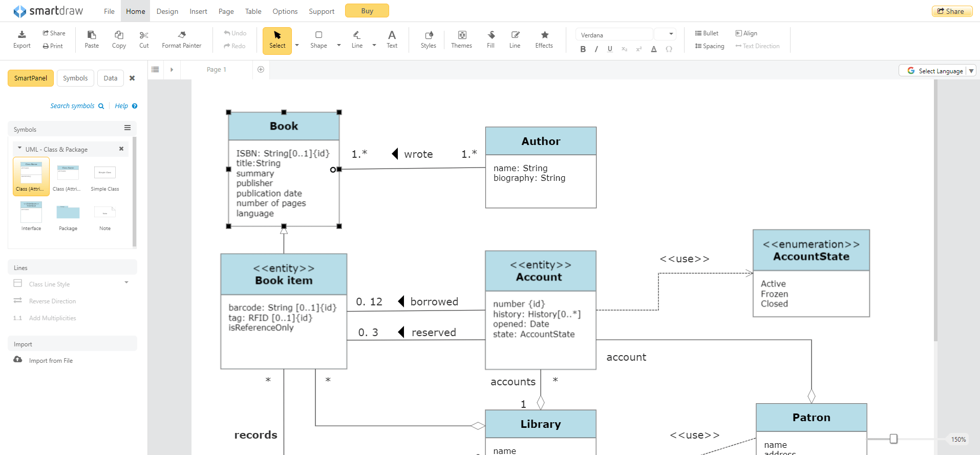Add a new page with plus icon

(261, 70)
